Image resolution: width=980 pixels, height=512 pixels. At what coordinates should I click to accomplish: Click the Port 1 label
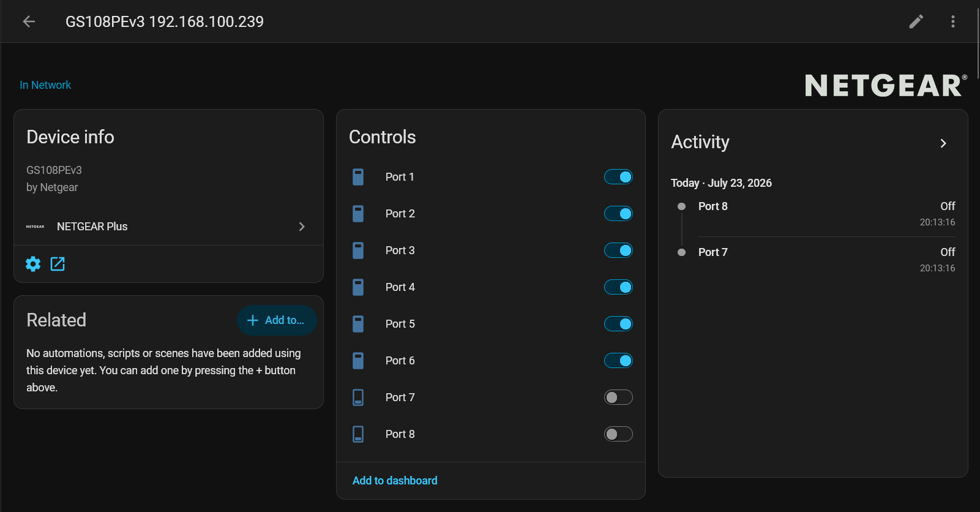(x=400, y=177)
